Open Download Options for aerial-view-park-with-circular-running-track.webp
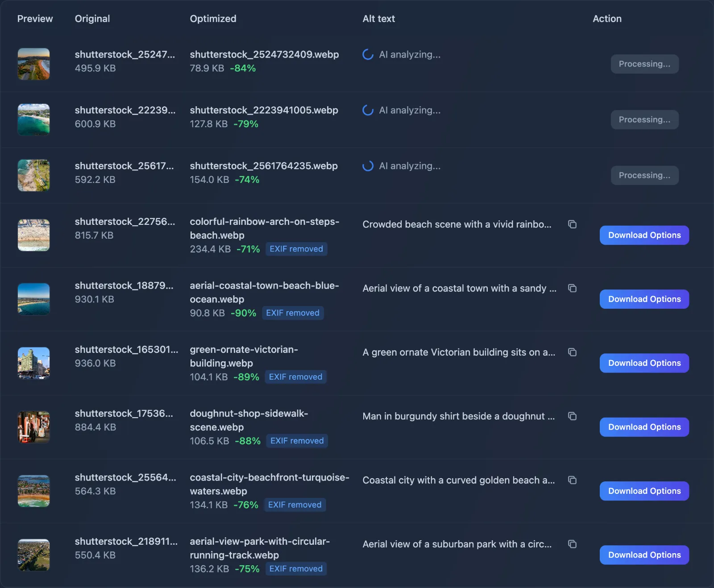 coord(644,555)
